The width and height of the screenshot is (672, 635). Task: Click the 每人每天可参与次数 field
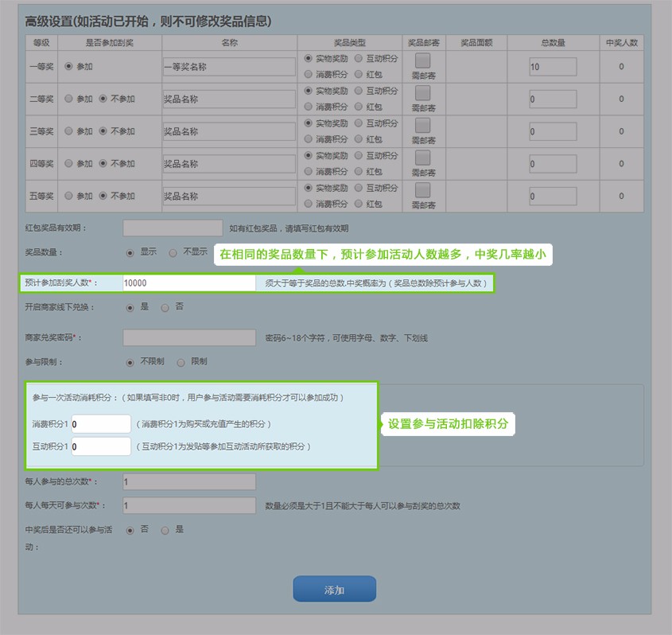(188, 506)
